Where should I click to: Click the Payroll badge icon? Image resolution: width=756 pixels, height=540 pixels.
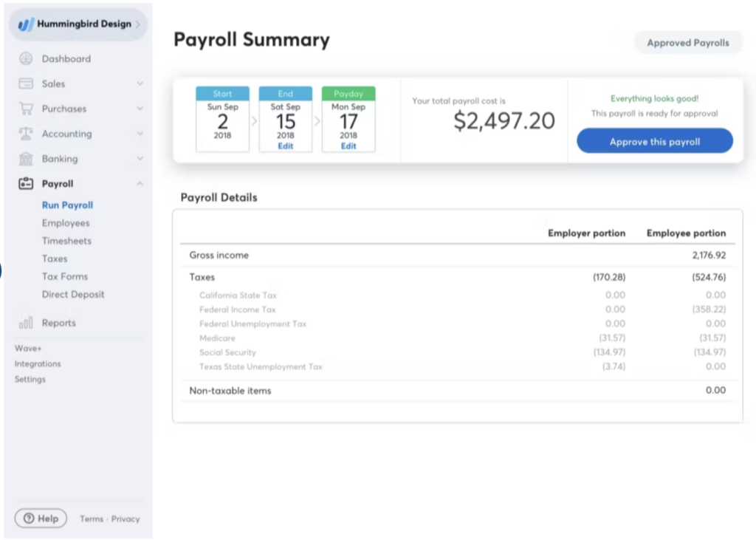point(25,183)
